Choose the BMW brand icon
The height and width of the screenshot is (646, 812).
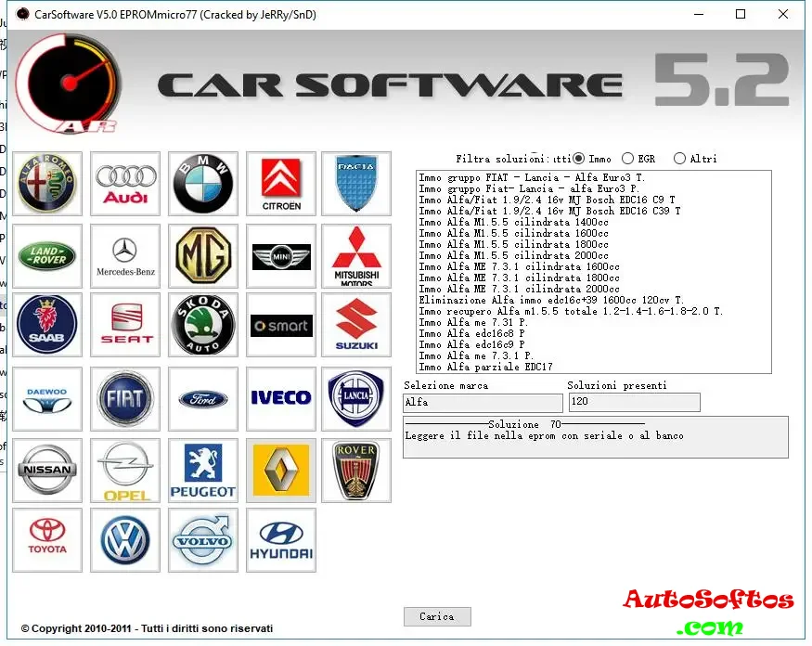click(x=202, y=184)
